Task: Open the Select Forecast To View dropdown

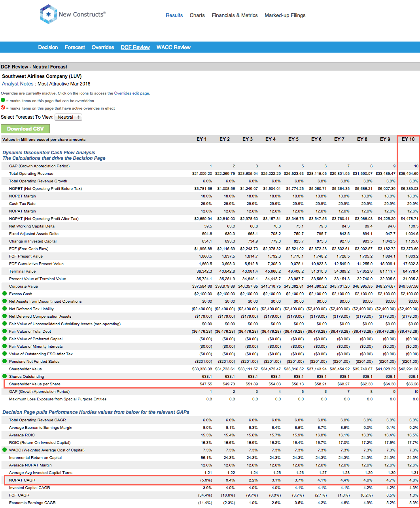Action: [x=68, y=117]
